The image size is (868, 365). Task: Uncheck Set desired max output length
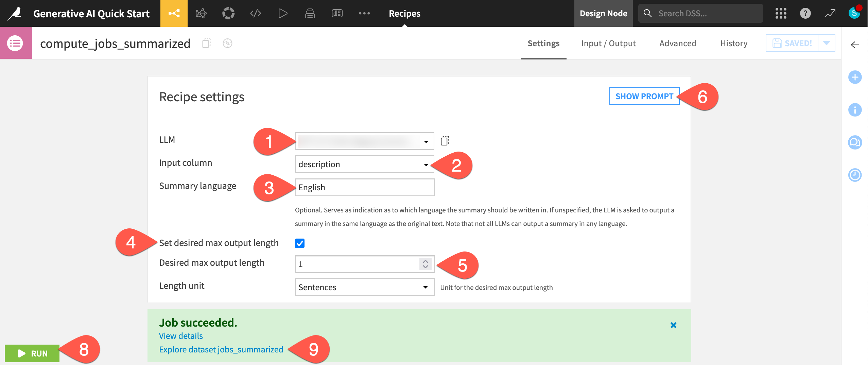[x=299, y=243]
